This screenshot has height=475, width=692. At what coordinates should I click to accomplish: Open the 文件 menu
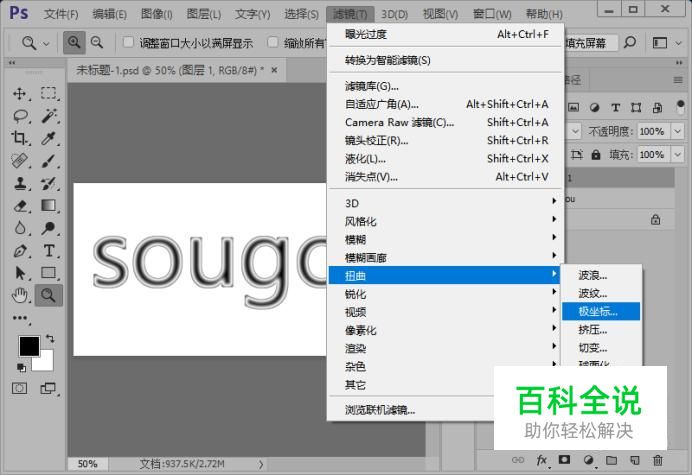point(61,14)
